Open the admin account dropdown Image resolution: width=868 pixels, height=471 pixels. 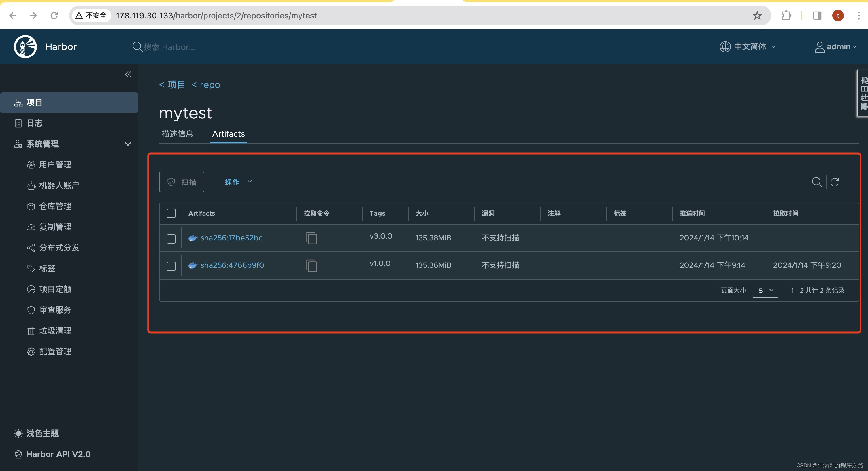pos(836,46)
